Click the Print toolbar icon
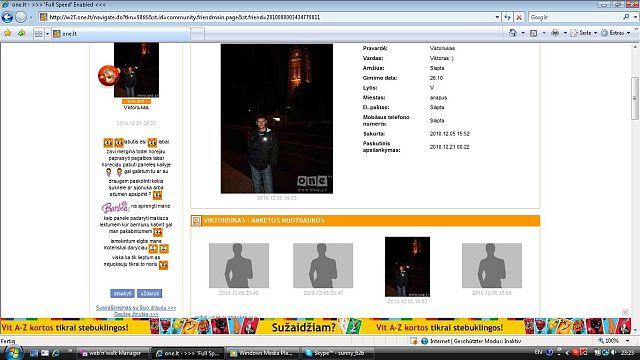640x360 pixels. tap(555, 33)
